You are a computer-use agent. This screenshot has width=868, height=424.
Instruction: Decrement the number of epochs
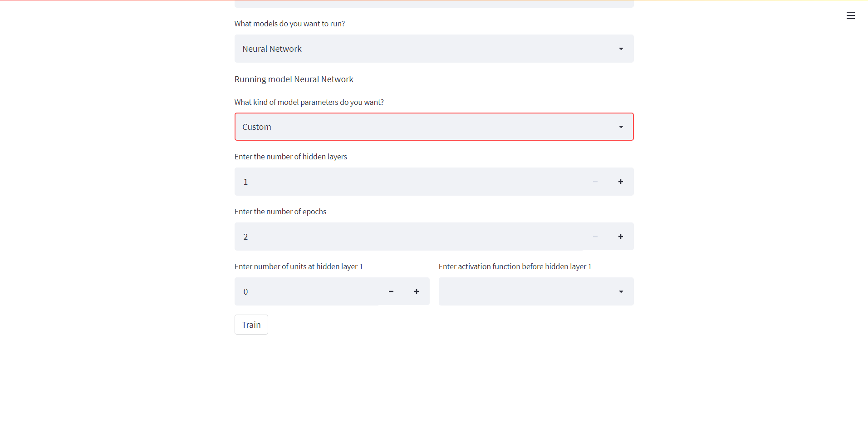point(595,236)
